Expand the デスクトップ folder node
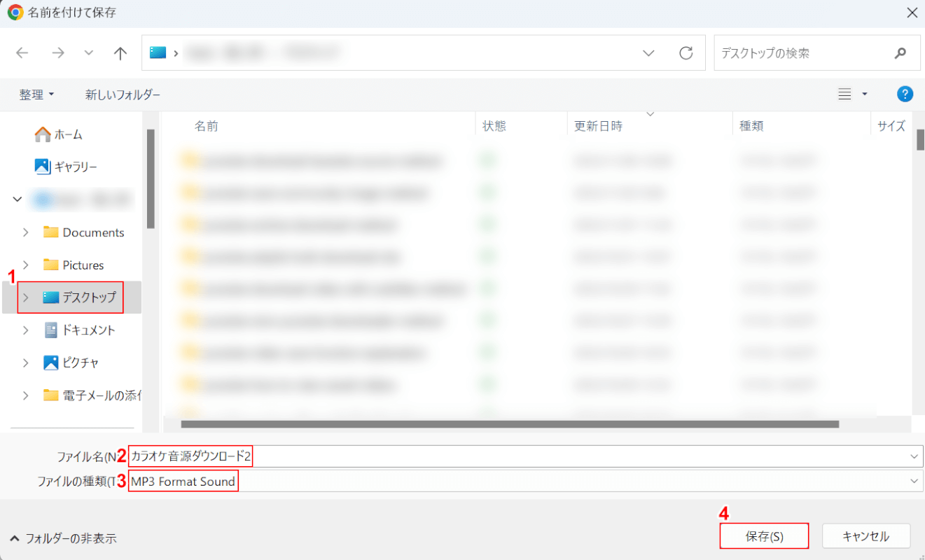 (x=26, y=297)
